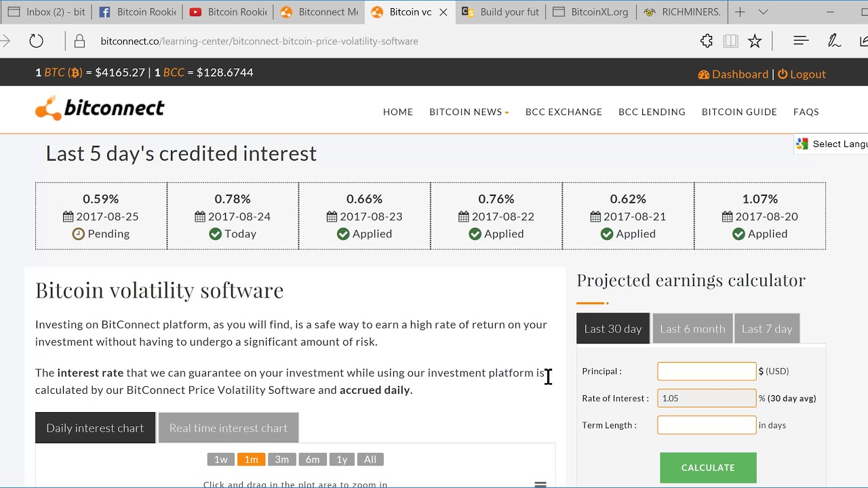Click the BTC price $4165.27 text
Viewport: 868px width, 488px height.
point(120,73)
